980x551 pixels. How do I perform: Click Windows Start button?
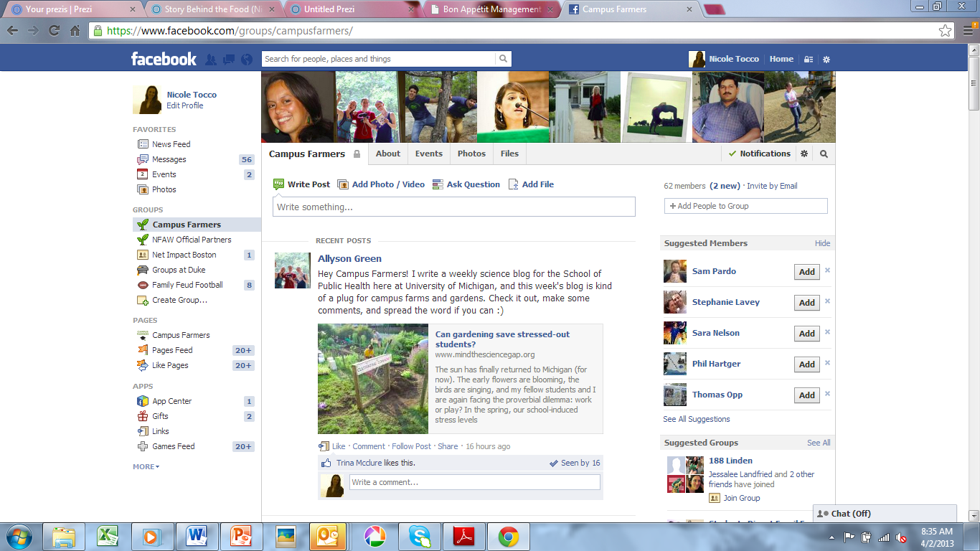19,536
